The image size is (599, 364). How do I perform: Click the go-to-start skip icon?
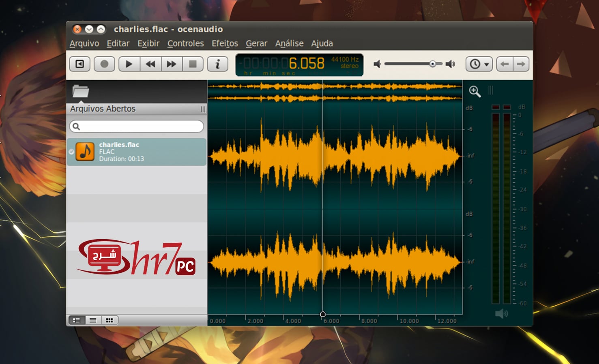coord(79,64)
